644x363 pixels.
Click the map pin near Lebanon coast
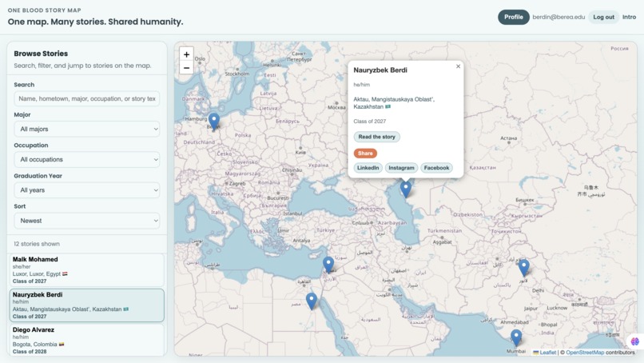(x=328, y=265)
